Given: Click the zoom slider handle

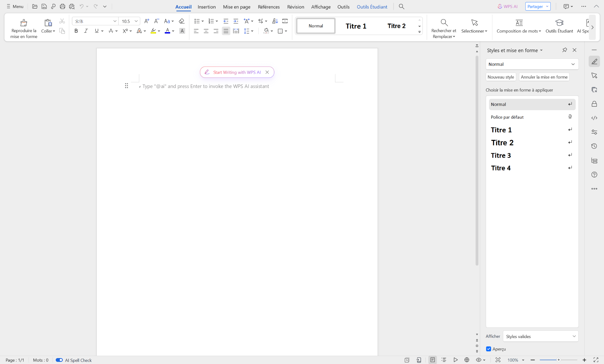Looking at the screenshot, I should 559,360.
